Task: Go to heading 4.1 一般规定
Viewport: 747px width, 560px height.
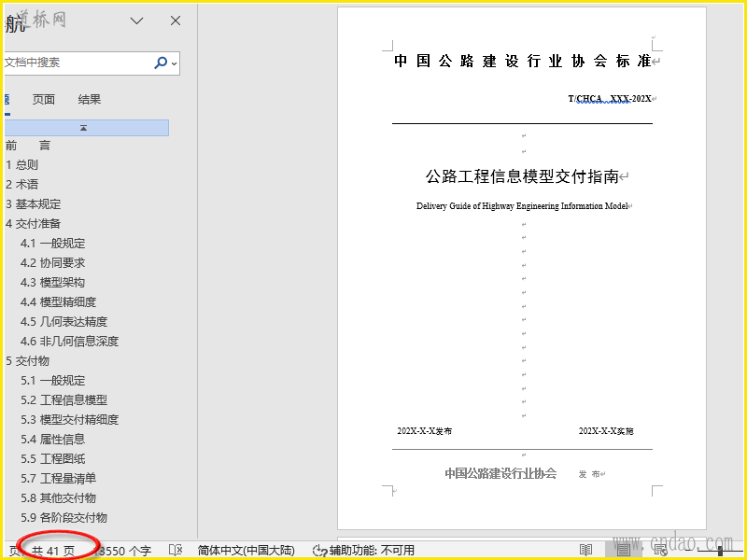Action: tap(53, 244)
